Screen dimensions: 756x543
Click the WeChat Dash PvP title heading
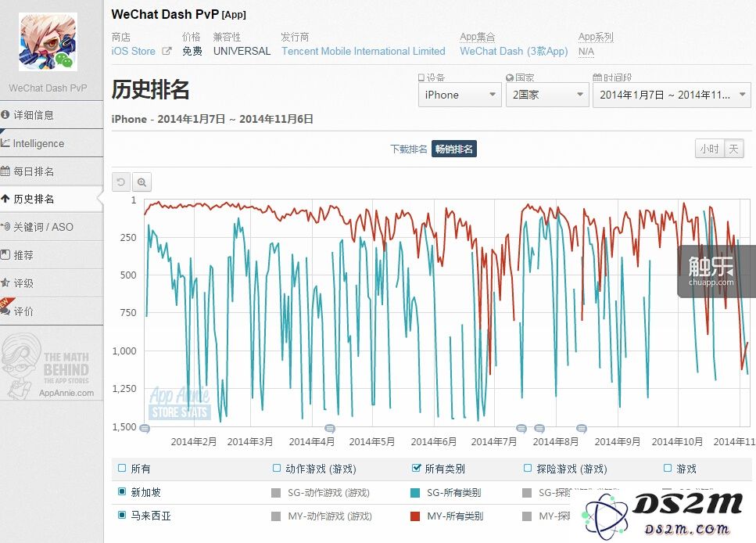point(165,15)
